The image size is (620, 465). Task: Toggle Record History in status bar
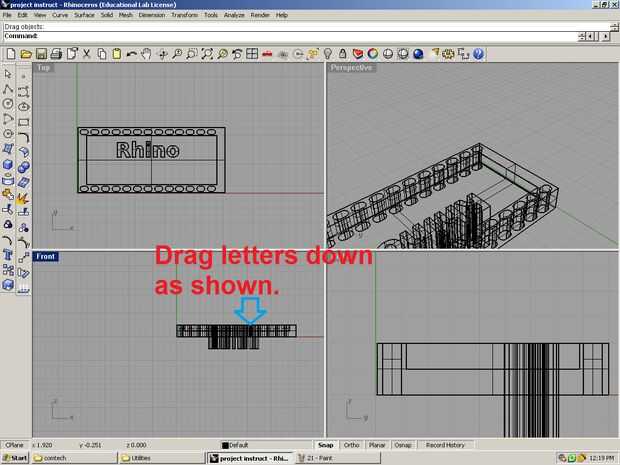point(445,445)
